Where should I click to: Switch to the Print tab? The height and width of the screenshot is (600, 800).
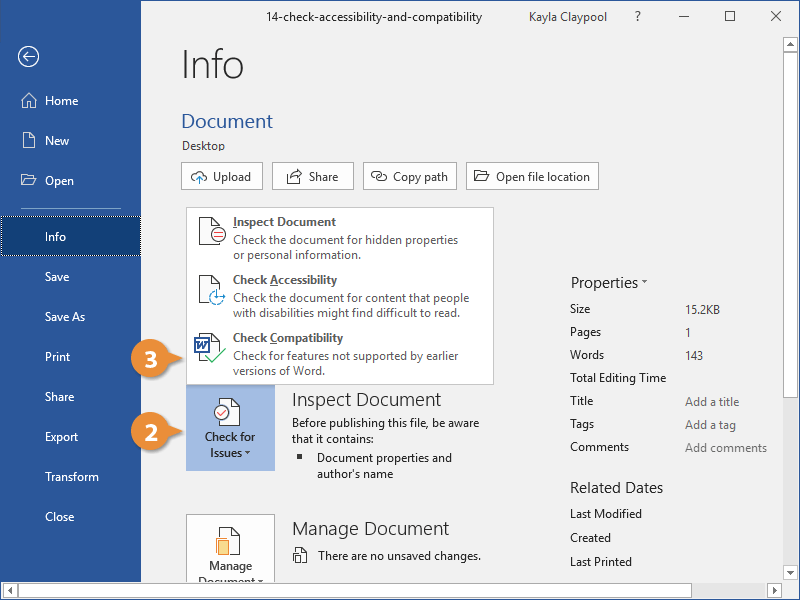tap(57, 356)
